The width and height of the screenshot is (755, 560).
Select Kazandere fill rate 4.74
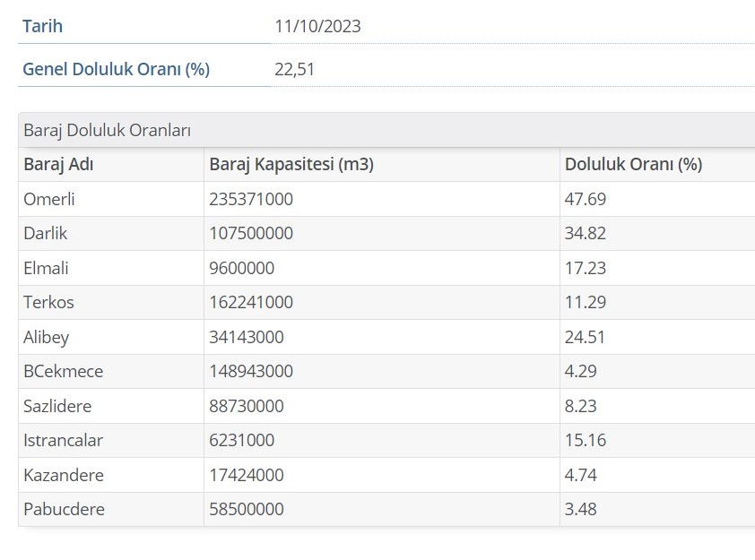581,475
